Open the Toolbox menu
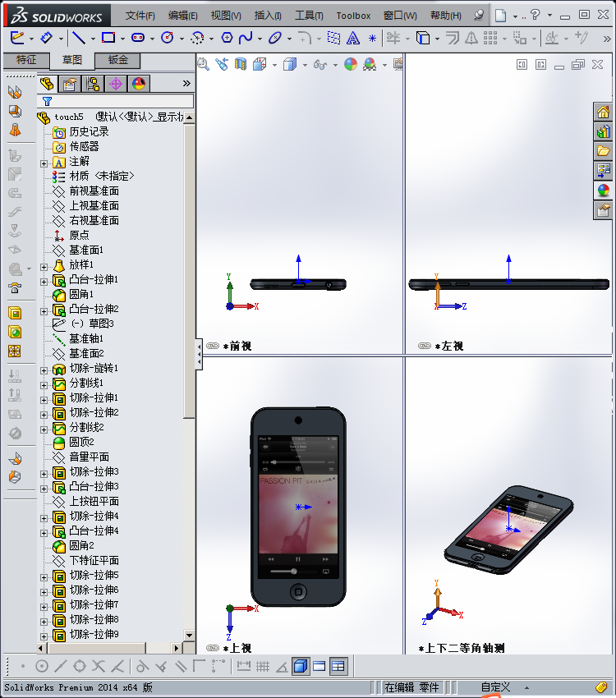This screenshot has width=616, height=698. (353, 16)
